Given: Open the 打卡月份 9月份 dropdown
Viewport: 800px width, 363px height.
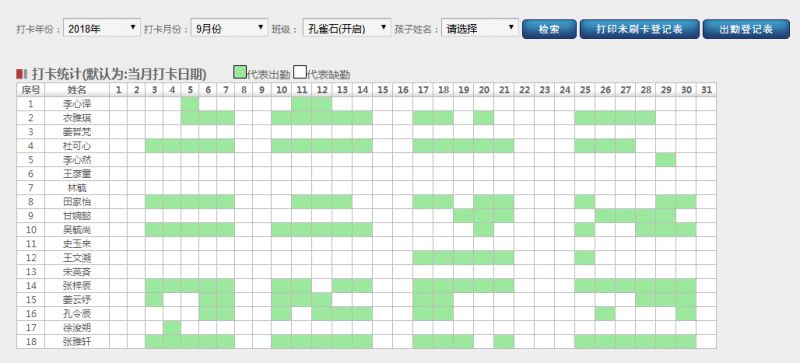Looking at the screenshot, I should pyautogui.click(x=230, y=29).
